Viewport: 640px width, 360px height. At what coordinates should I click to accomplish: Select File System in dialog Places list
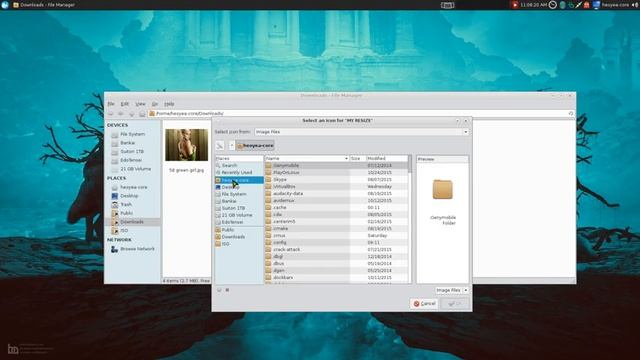pyautogui.click(x=239, y=194)
